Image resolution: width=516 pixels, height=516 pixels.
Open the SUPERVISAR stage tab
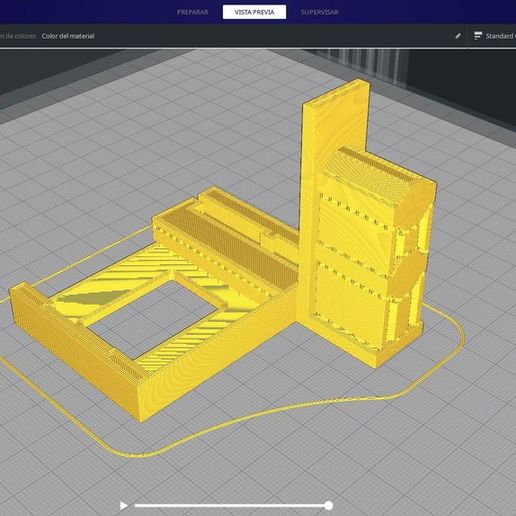point(319,12)
